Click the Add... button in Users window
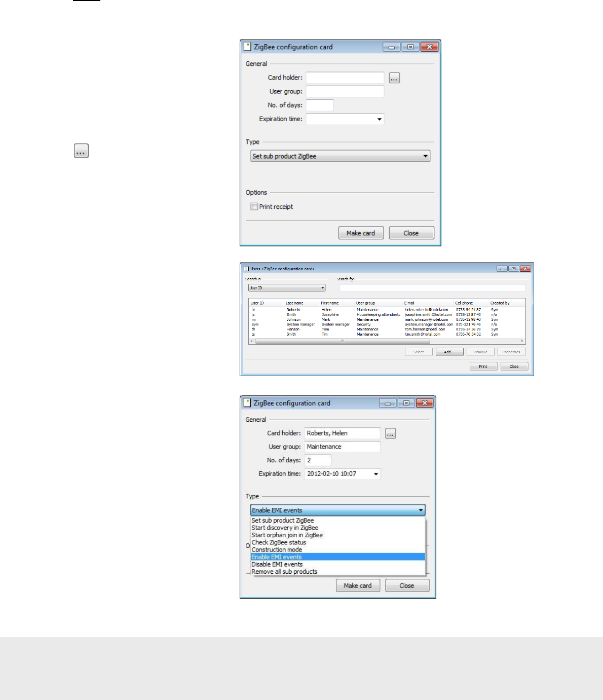This screenshot has width=603, height=700. click(x=449, y=352)
